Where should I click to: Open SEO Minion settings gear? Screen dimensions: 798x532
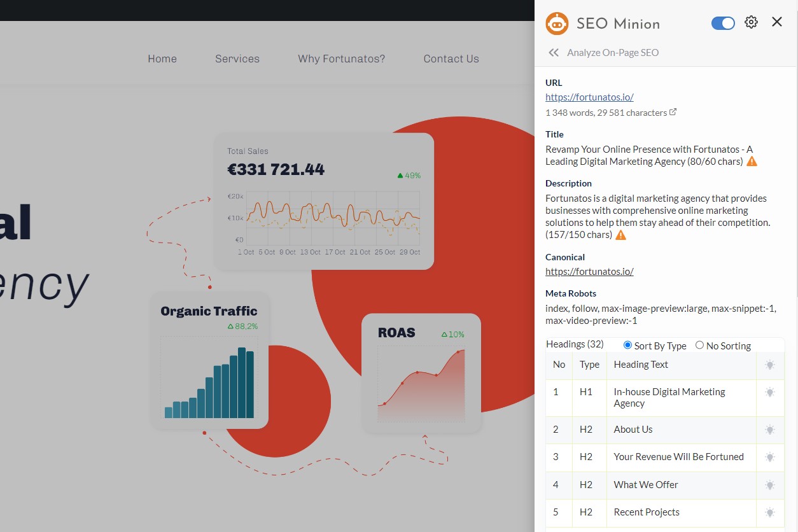752,22
